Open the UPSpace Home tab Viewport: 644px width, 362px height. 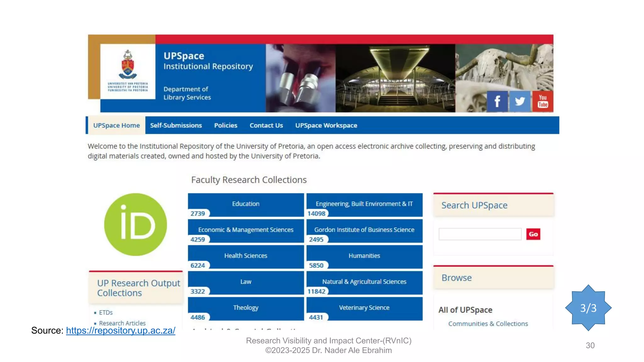(116, 125)
